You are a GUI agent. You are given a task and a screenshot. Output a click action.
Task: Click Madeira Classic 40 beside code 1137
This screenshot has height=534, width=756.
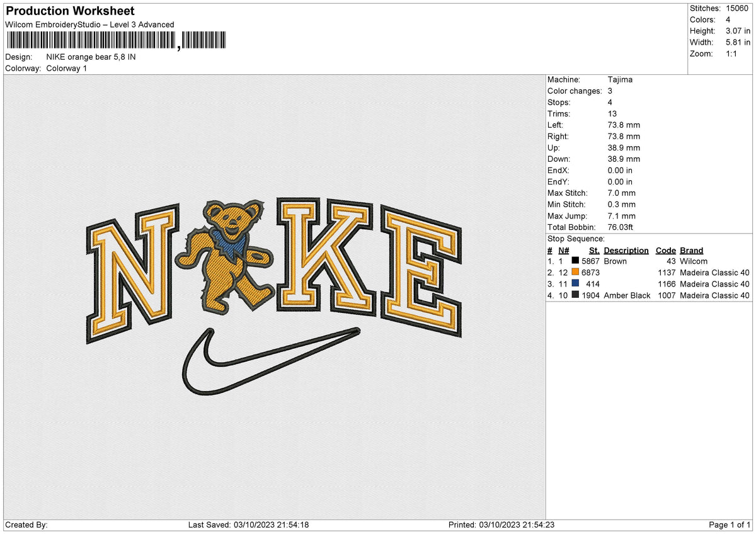pos(714,273)
